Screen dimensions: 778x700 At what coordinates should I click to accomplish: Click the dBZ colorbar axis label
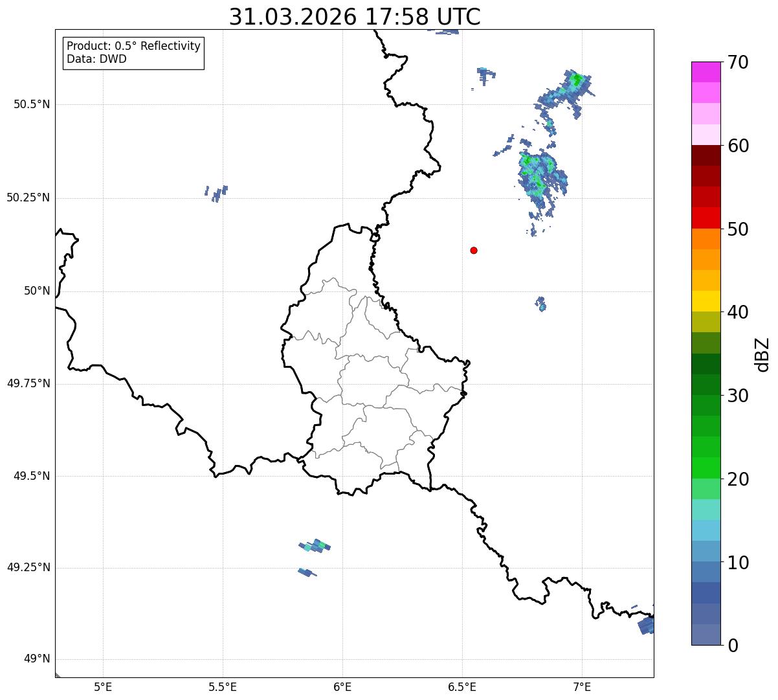coord(763,354)
